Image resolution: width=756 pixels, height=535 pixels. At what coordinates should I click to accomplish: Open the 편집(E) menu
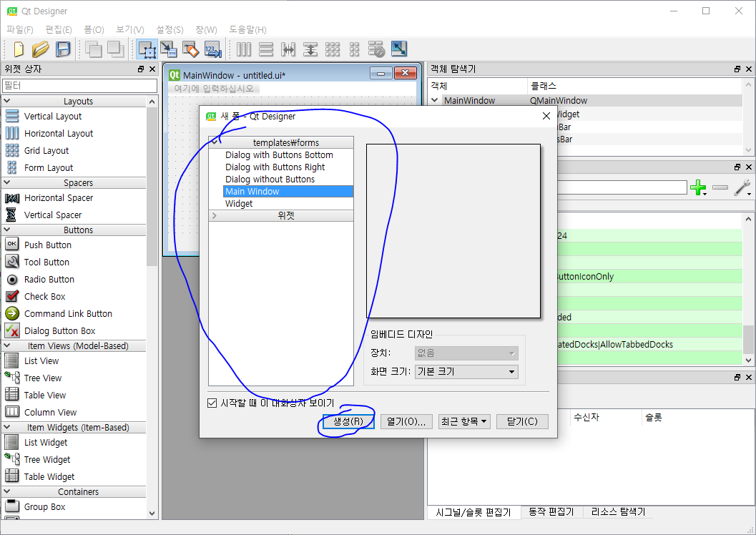[59, 30]
